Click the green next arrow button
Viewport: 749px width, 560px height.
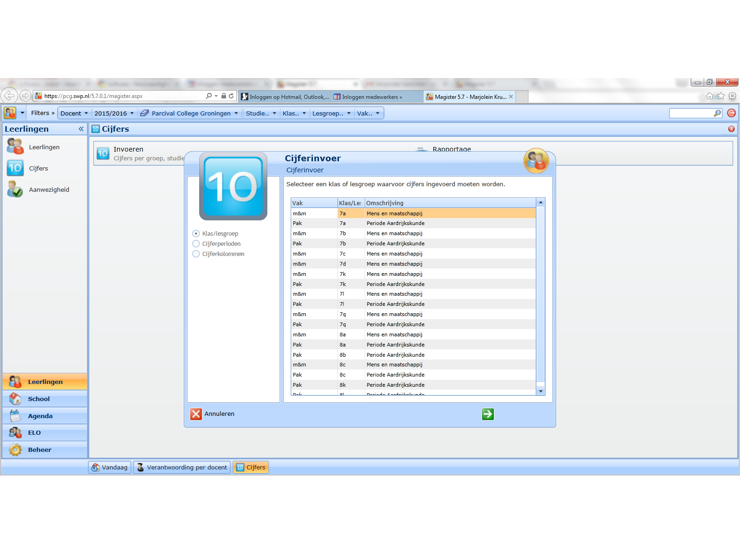point(487,414)
